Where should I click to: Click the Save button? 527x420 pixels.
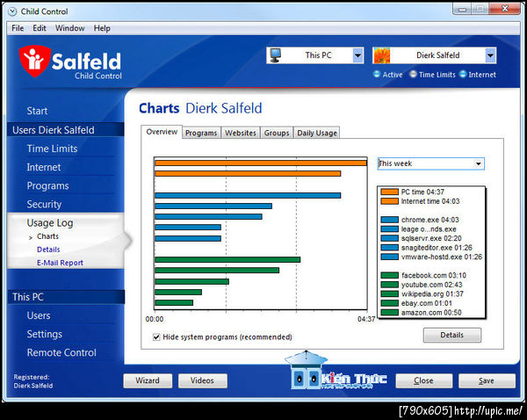tap(487, 380)
